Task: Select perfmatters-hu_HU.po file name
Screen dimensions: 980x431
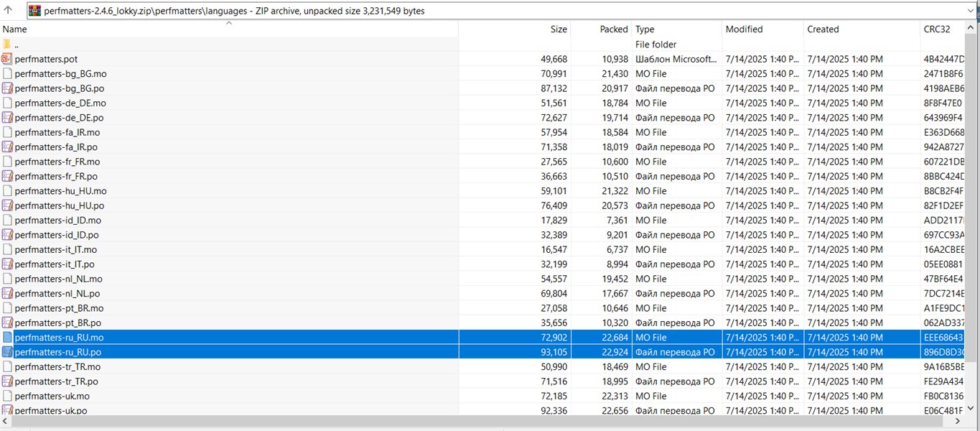Action: (59, 205)
